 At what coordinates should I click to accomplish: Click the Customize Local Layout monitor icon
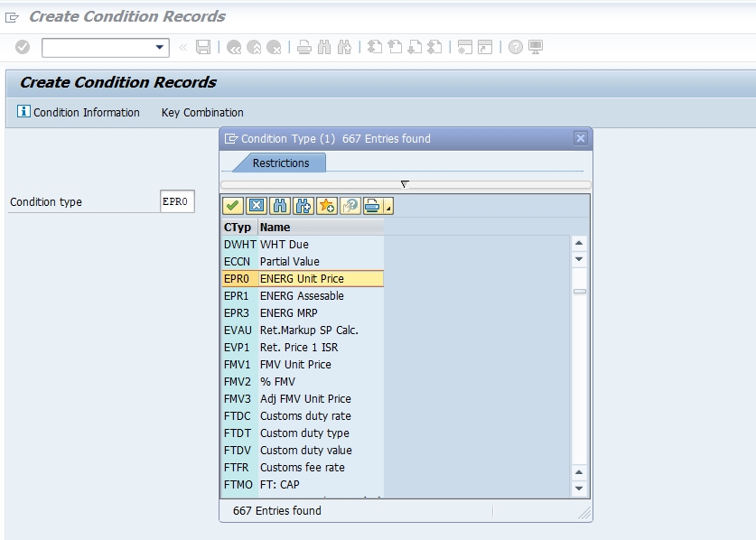pyautogui.click(x=536, y=47)
